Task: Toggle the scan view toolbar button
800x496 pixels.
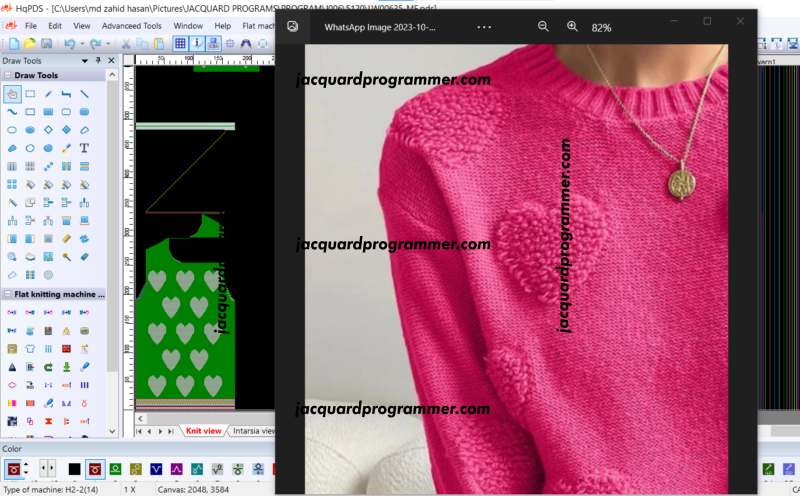Action: coord(213,44)
